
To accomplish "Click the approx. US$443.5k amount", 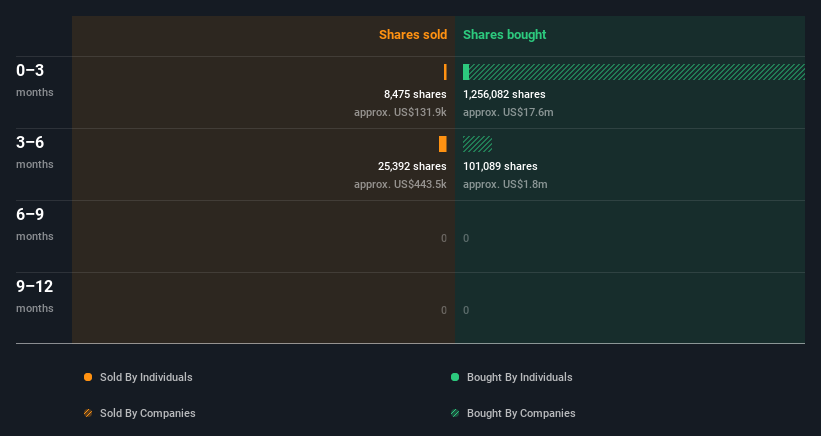I will click(x=400, y=184).
